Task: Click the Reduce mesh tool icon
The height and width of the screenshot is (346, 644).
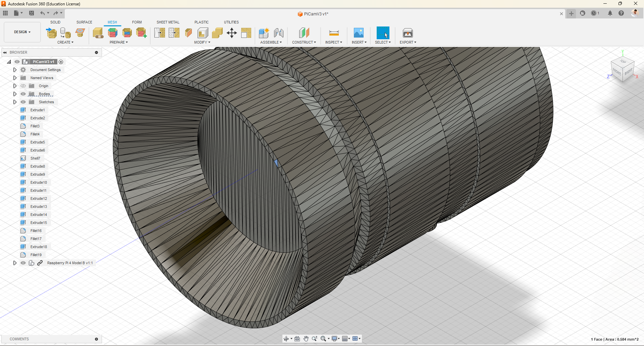Action: click(x=174, y=33)
